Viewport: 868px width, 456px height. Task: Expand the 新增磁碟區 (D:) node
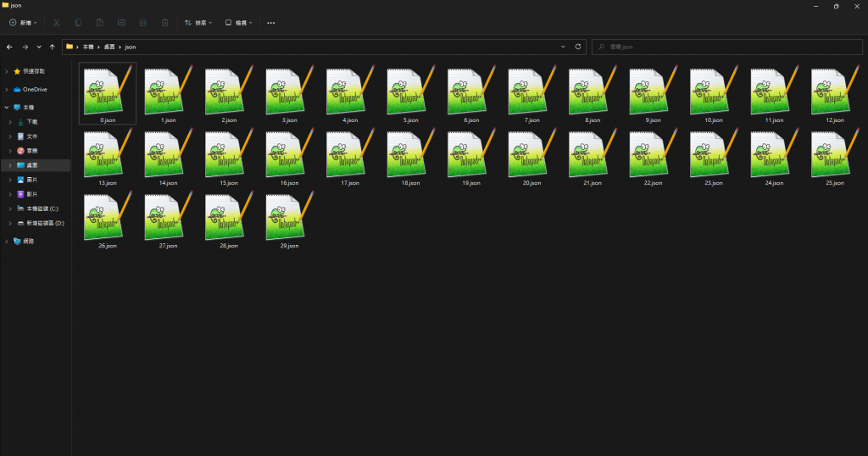click(10, 223)
